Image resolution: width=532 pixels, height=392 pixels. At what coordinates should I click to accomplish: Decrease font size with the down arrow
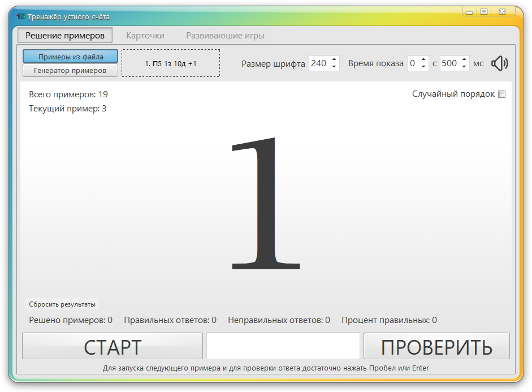(334, 67)
